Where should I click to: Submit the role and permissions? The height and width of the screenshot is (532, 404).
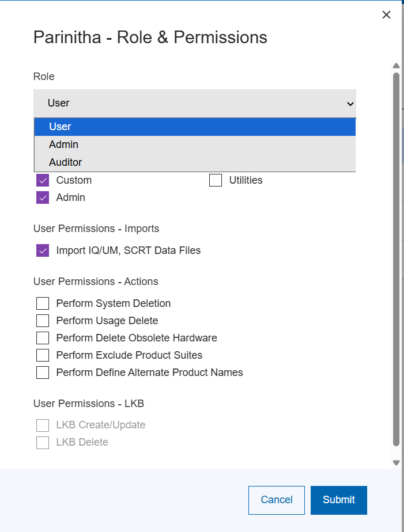coord(338,500)
